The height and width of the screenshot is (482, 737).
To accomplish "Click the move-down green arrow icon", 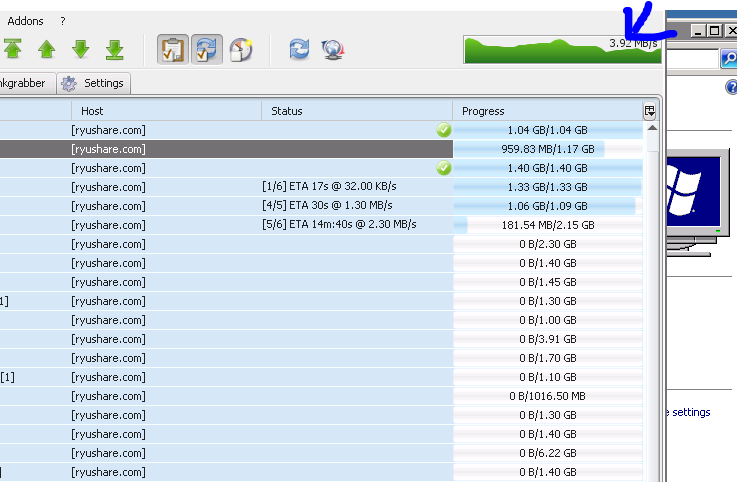I will (81, 49).
